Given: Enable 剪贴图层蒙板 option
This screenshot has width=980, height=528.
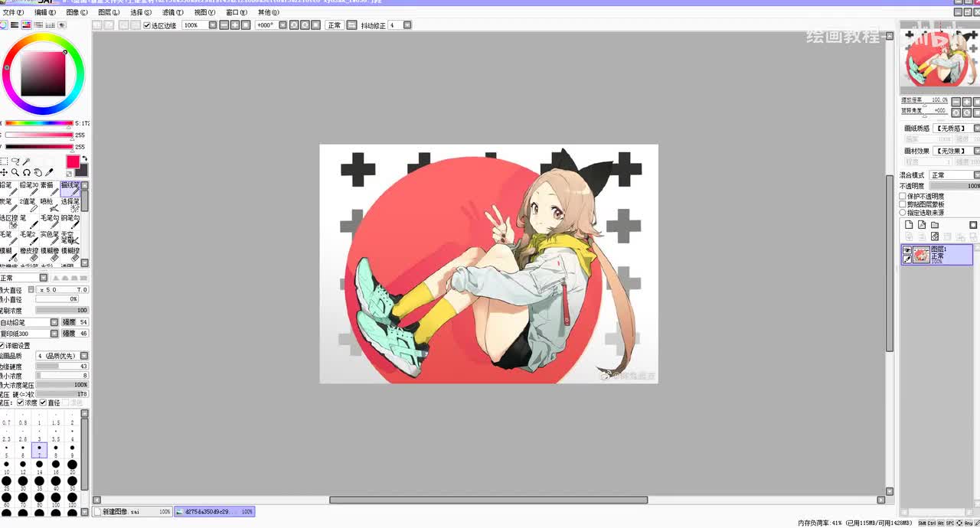Looking at the screenshot, I should click(x=903, y=204).
